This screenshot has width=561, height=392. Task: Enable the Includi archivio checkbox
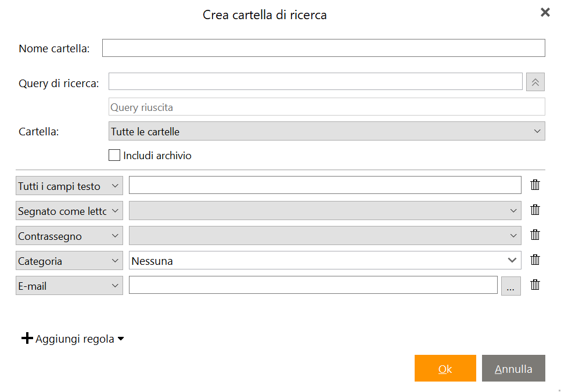(114, 155)
